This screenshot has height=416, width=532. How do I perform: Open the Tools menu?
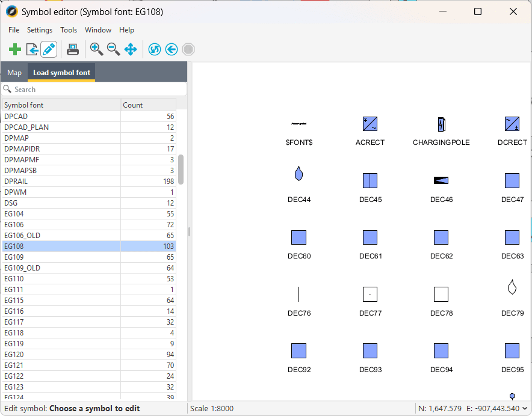pos(69,30)
